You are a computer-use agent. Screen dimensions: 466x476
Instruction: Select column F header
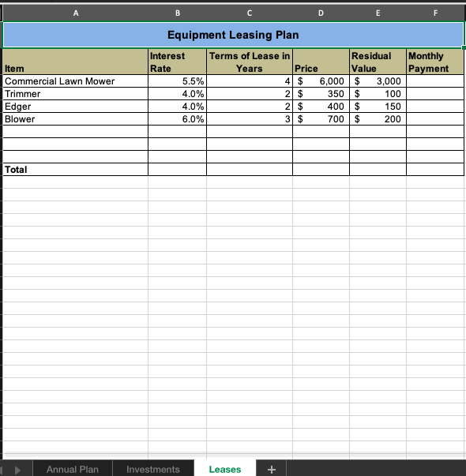(x=435, y=13)
